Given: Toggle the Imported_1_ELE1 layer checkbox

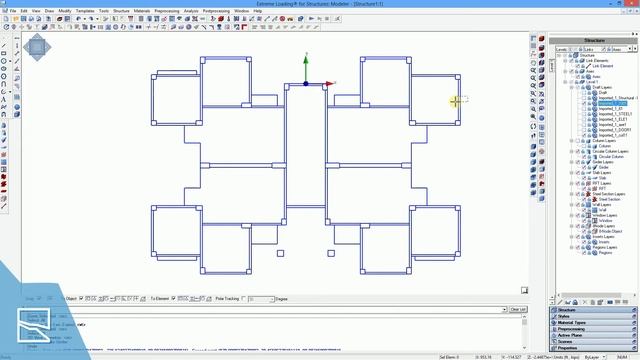Looking at the screenshot, I should pos(584,119).
